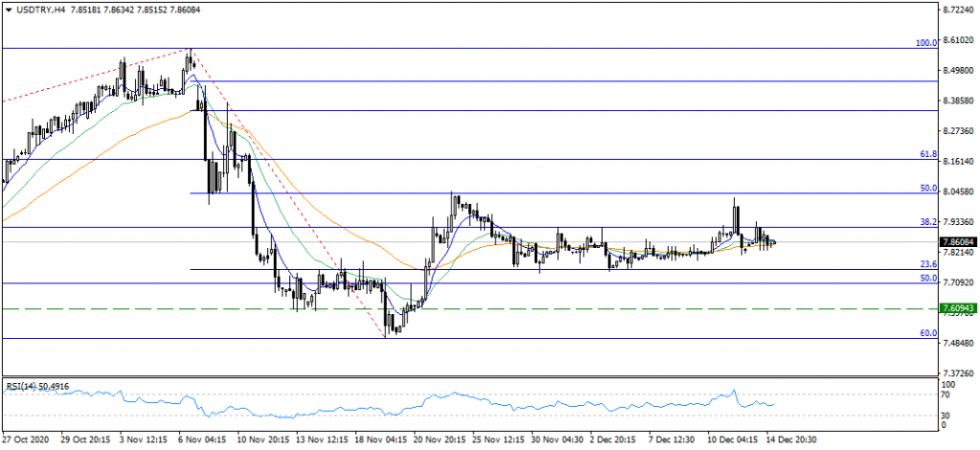Click the green price tag 7.60943
Viewport: 980px width, 450px height.
[x=958, y=308]
